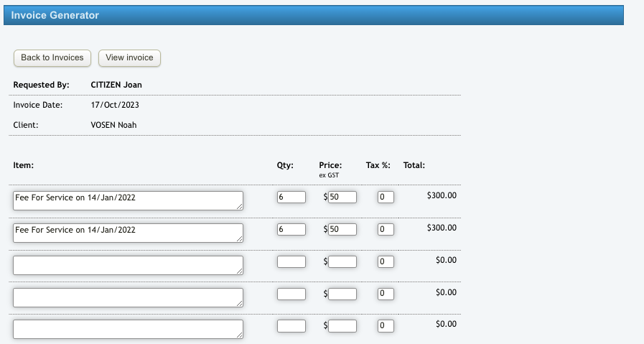
Task: Select the second row Price field
Action: pos(342,229)
